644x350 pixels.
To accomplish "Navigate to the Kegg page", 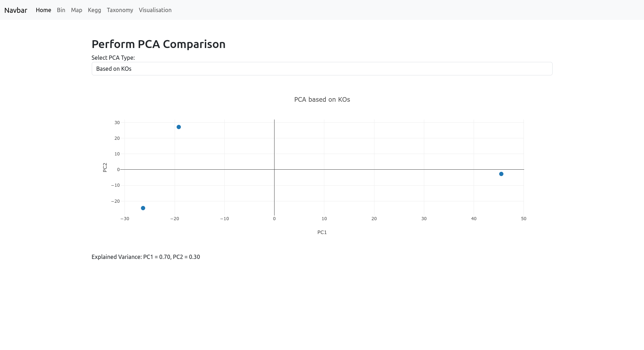I will click(x=94, y=10).
